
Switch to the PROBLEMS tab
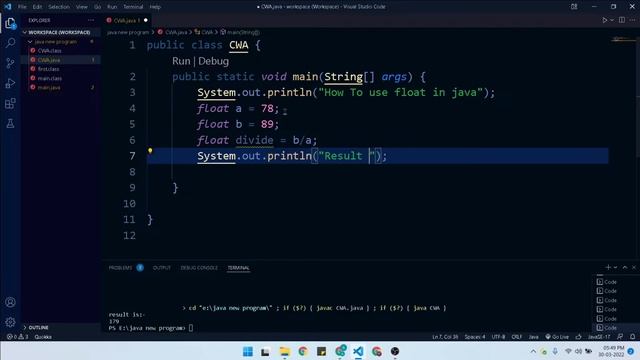(120, 268)
